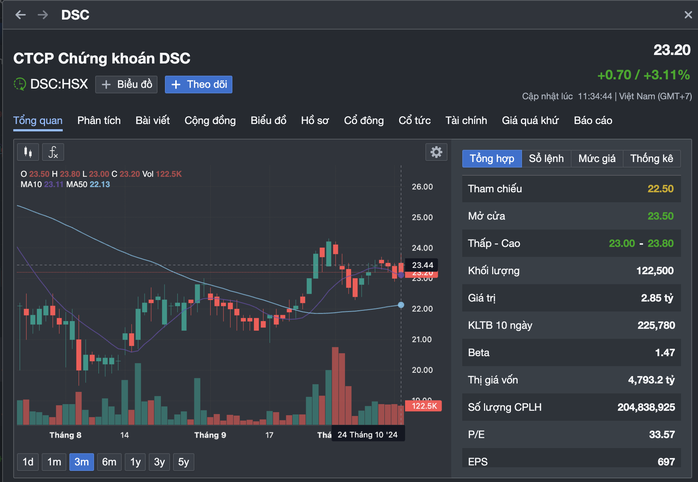Open the Cổ tức tab
Viewport: 698px width, 482px height.
(x=414, y=121)
